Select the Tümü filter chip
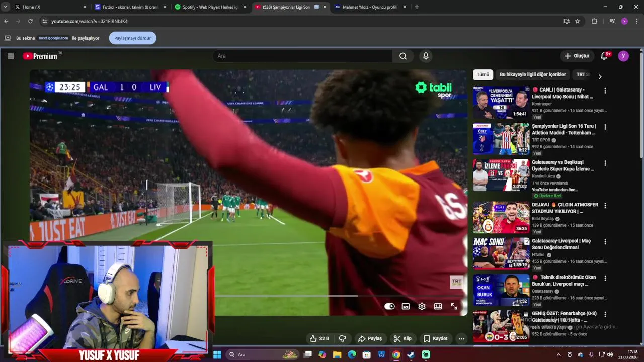 [x=483, y=75]
